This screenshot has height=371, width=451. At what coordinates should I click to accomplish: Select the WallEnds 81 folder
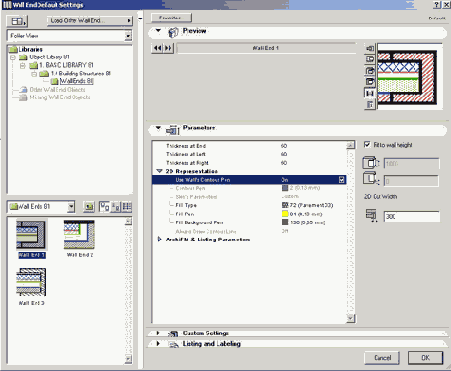(76, 81)
